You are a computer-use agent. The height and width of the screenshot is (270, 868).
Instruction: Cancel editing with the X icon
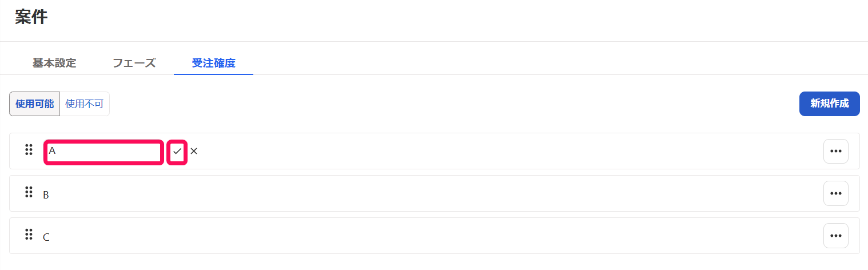(194, 152)
